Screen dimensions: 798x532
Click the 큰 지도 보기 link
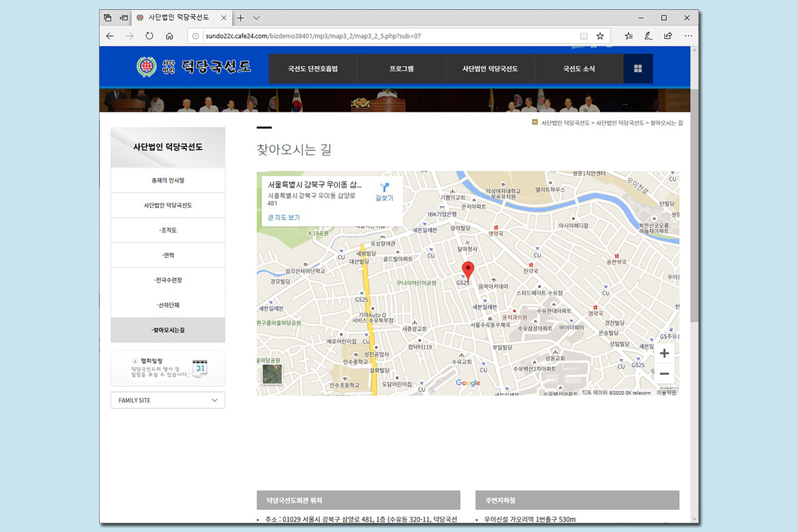[284, 217]
